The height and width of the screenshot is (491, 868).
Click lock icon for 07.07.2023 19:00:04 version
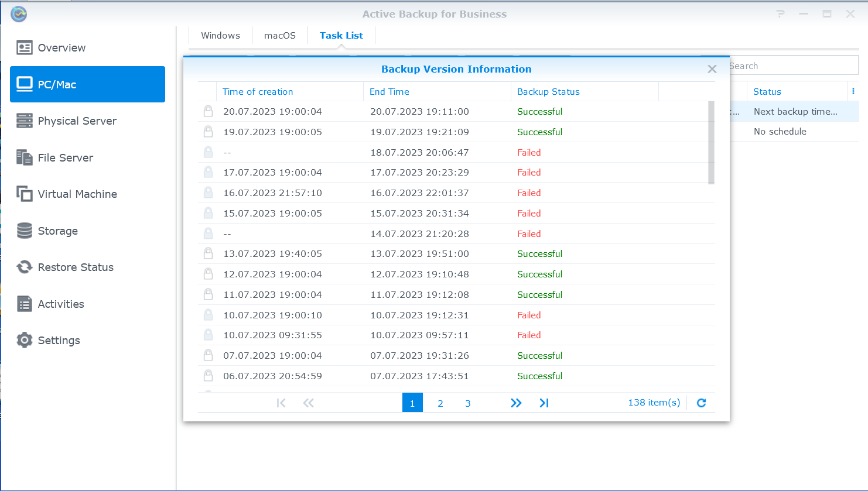click(x=208, y=355)
